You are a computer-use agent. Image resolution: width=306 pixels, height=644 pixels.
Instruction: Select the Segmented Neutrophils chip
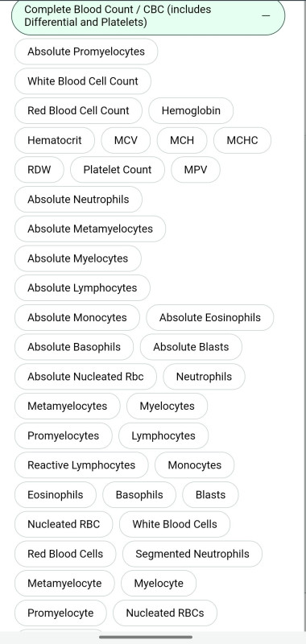192,555
